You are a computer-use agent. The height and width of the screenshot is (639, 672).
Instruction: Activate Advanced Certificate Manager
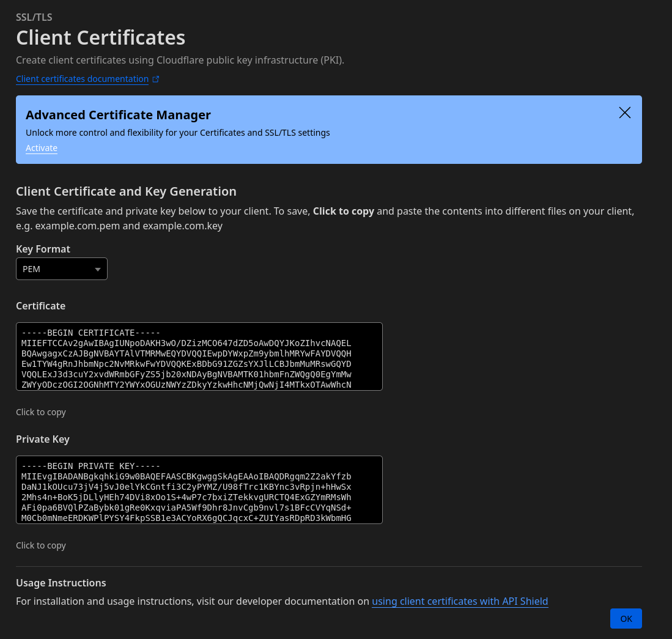click(x=42, y=148)
